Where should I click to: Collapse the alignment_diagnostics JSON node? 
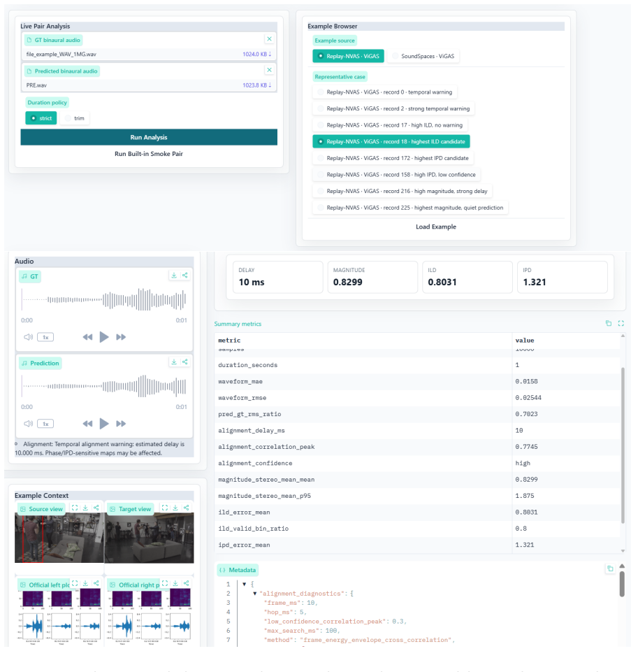pyautogui.click(x=255, y=594)
